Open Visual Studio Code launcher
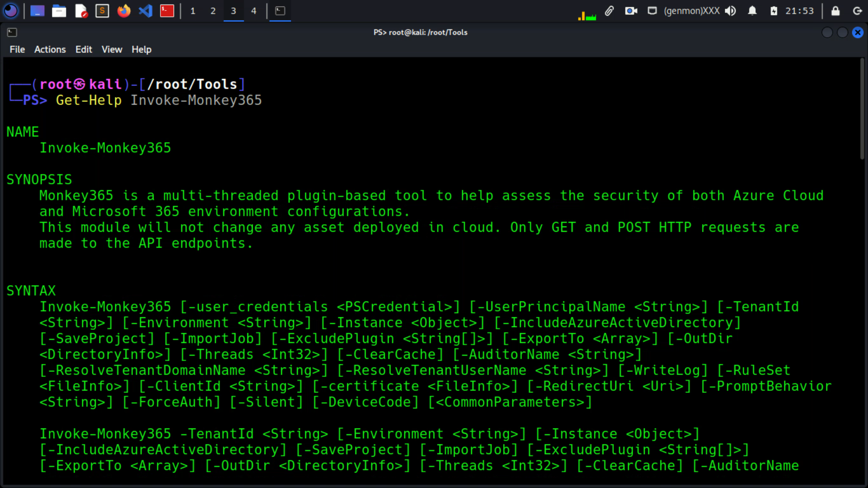The width and height of the screenshot is (868, 488). pyautogui.click(x=146, y=10)
